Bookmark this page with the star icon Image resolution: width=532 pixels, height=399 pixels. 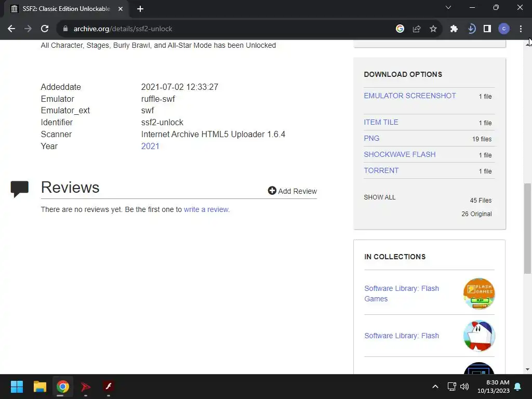[x=433, y=29]
